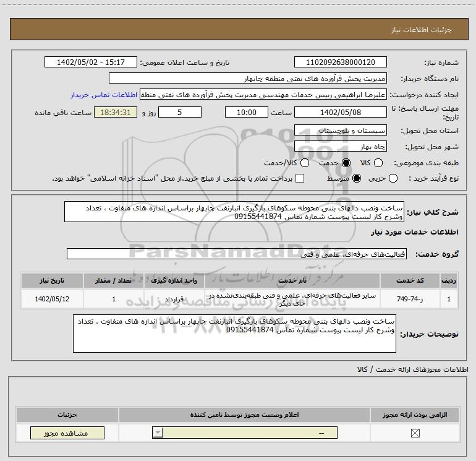Click the کد خدمت column header
476x461 pixels.
[410, 280]
